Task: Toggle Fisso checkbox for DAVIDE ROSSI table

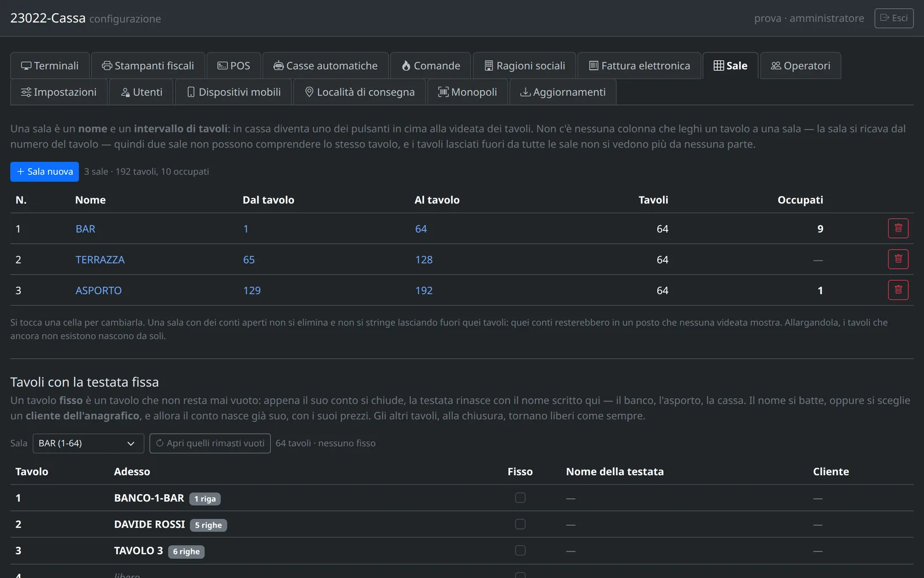Action: [x=520, y=524]
